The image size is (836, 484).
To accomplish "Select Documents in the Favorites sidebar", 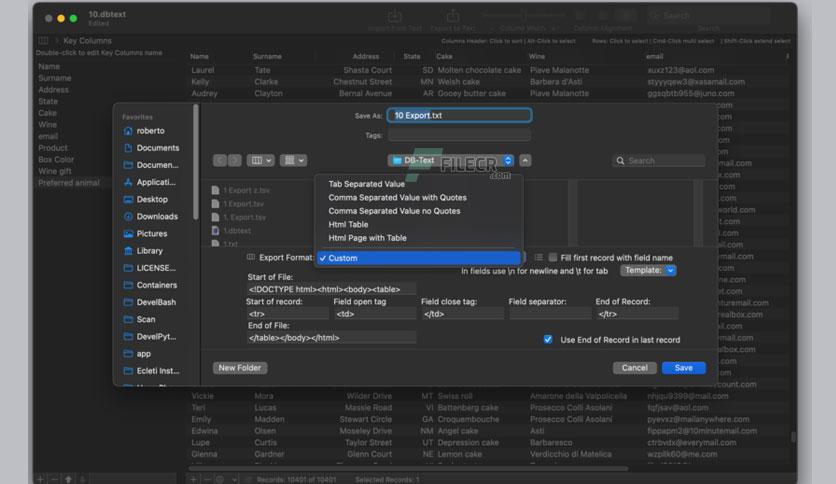I will [x=151, y=148].
